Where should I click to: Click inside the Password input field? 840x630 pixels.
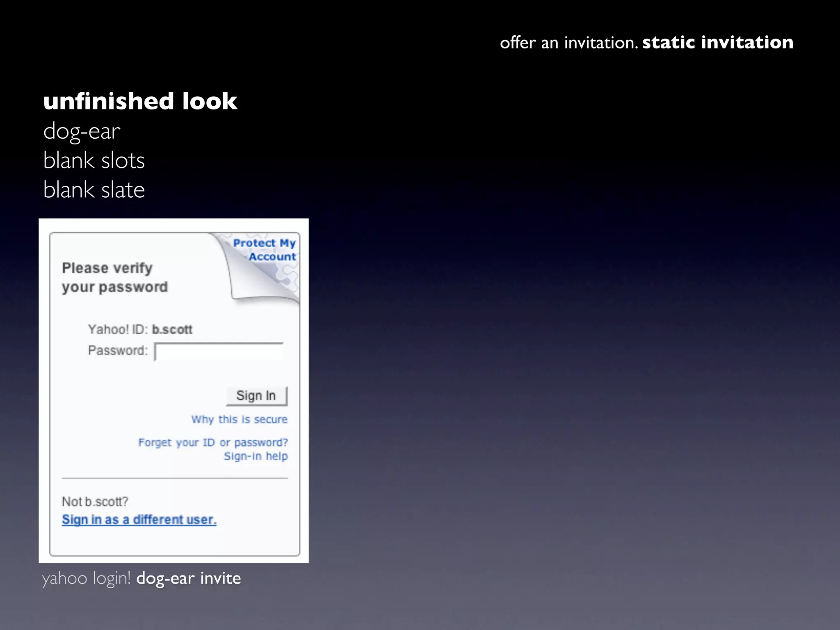219,352
